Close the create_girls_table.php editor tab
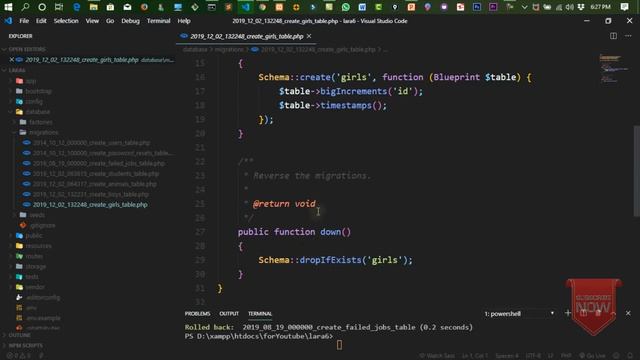 click(309, 36)
